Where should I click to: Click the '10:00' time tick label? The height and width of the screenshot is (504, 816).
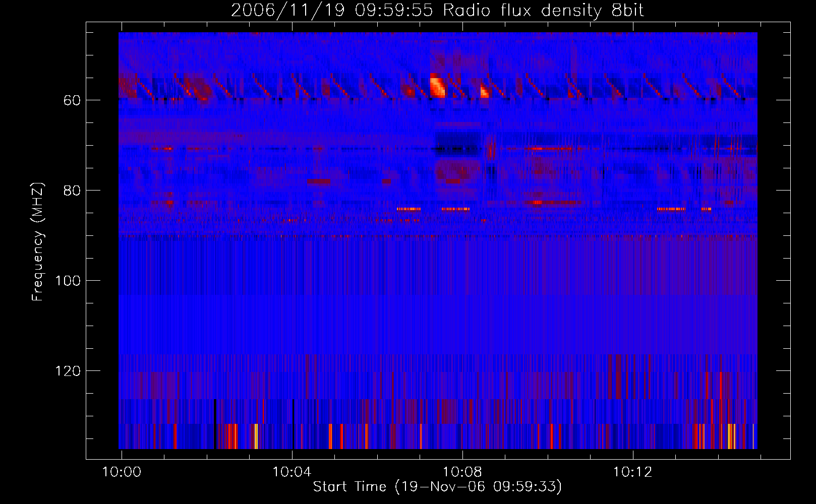[x=122, y=472]
